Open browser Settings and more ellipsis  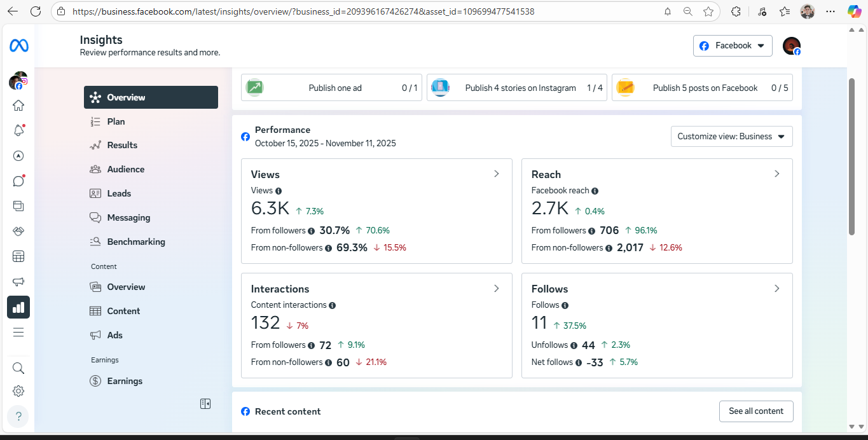[830, 11]
